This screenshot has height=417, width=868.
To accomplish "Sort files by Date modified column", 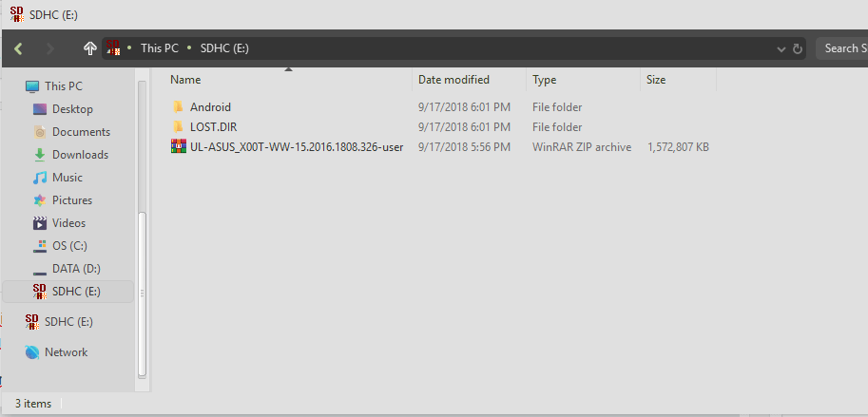I will [x=453, y=80].
